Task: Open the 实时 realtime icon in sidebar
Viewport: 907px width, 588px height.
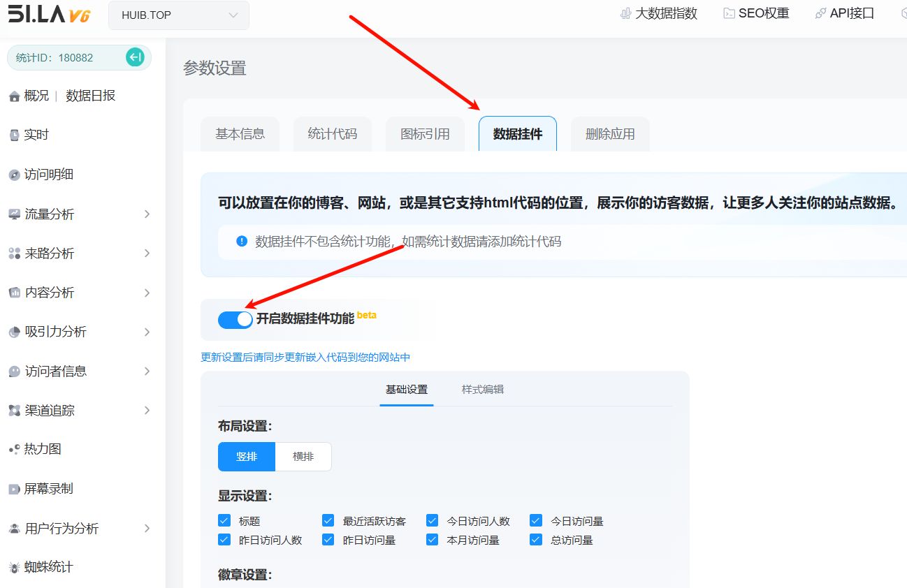Action: [x=14, y=135]
